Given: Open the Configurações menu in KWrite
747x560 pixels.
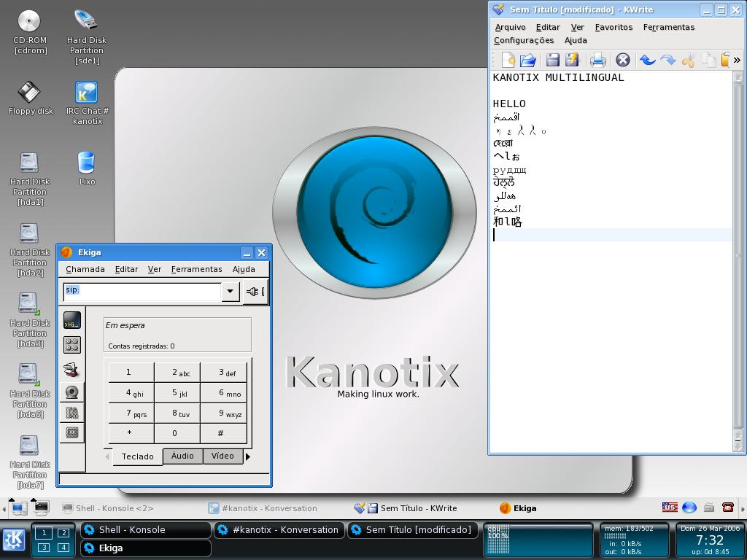Looking at the screenshot, I should [524, 41].
